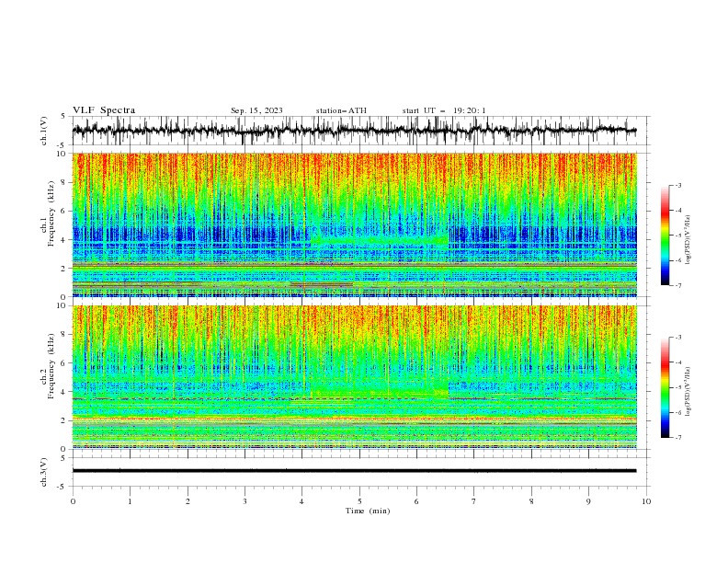728x563 pixels.
Task: Click time axis tick label '2'
Action: [x=188, y=501]
